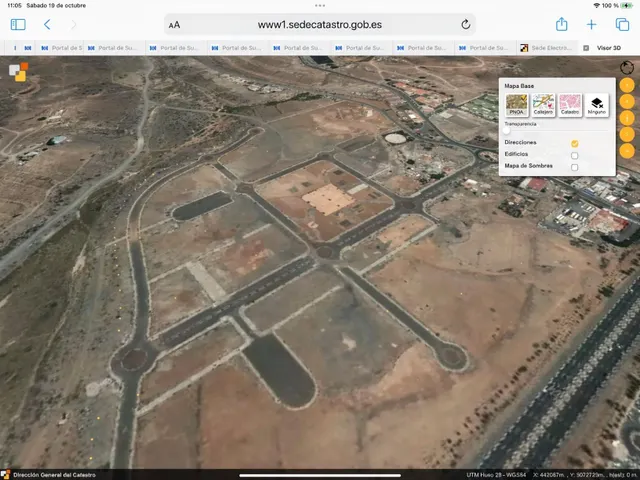Click the 'Dirección General del Catastro' footer text

pyautogui.click(x=54, y=475)
